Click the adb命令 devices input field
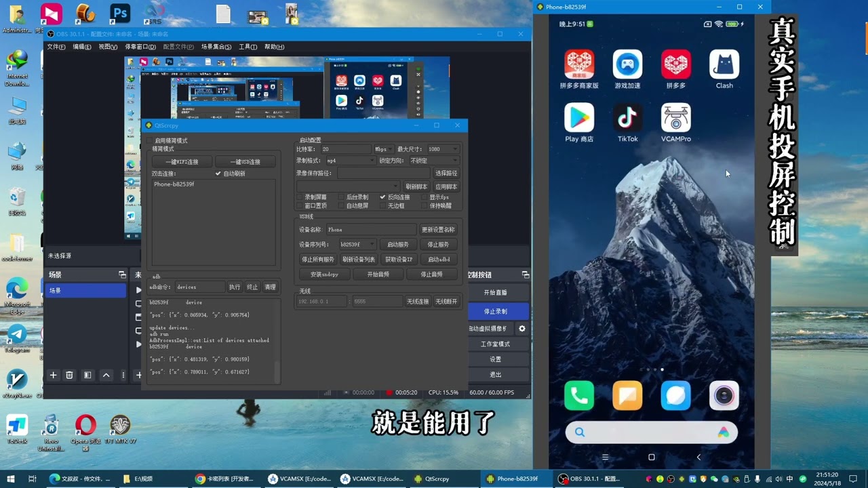This screenshot has height=488, width=868. click(x=199, y=287)
